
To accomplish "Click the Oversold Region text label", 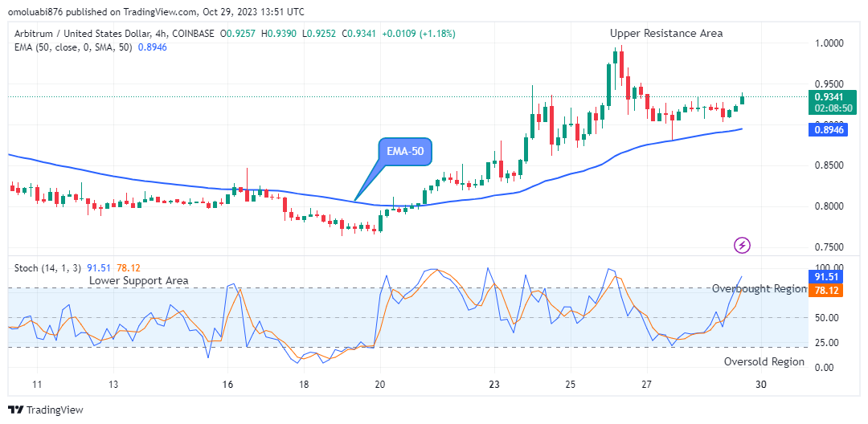I will 764,361.
